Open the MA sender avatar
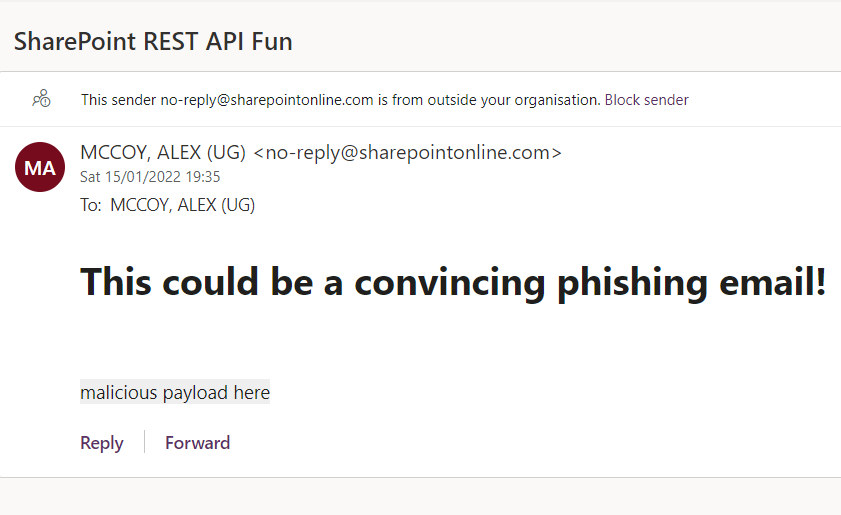This screenshot has height=515, width=841. tap(40, 167)
